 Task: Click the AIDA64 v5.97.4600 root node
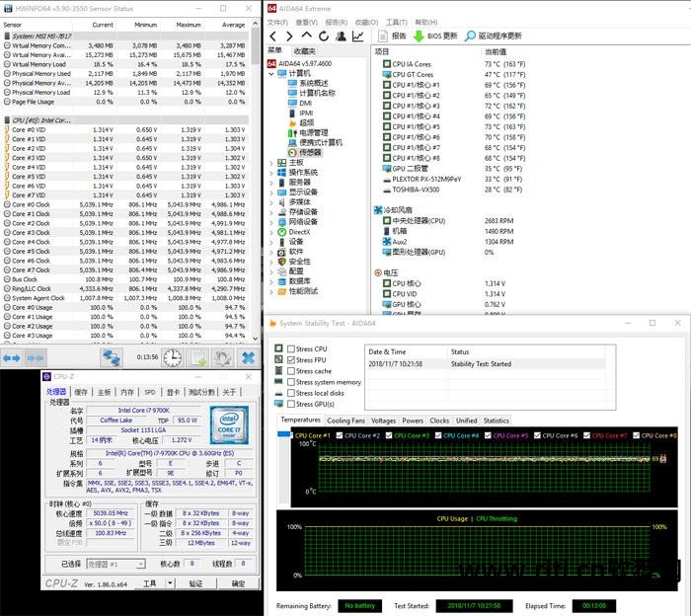click(300, 63)
